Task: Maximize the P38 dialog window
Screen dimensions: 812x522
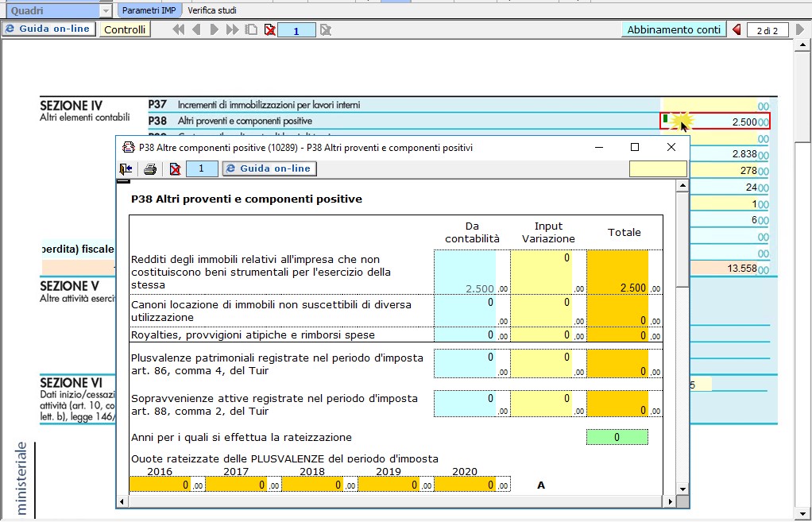Action: point(634,147)
